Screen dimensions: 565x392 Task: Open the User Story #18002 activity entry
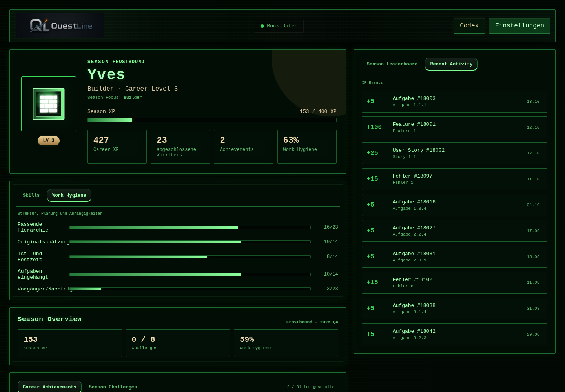pos(454,153)
